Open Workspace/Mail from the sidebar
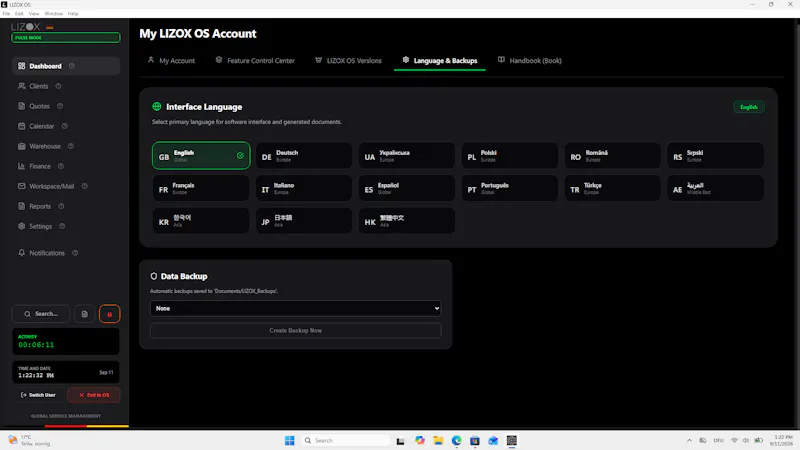800x450 pixels. click(51, 186)
